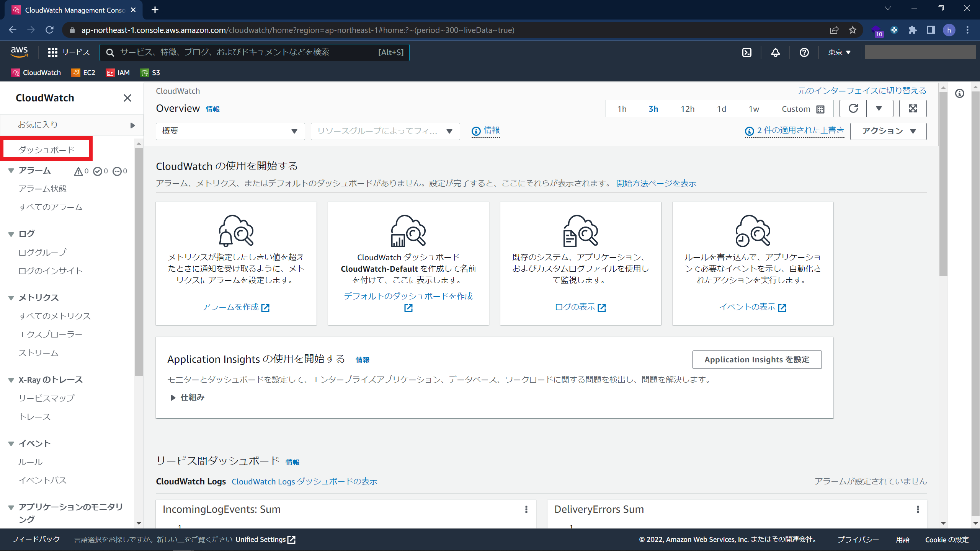The width and height of the screenshot is (980, 551).
Task: Select the 1d time range
Action: pos(722,109)
